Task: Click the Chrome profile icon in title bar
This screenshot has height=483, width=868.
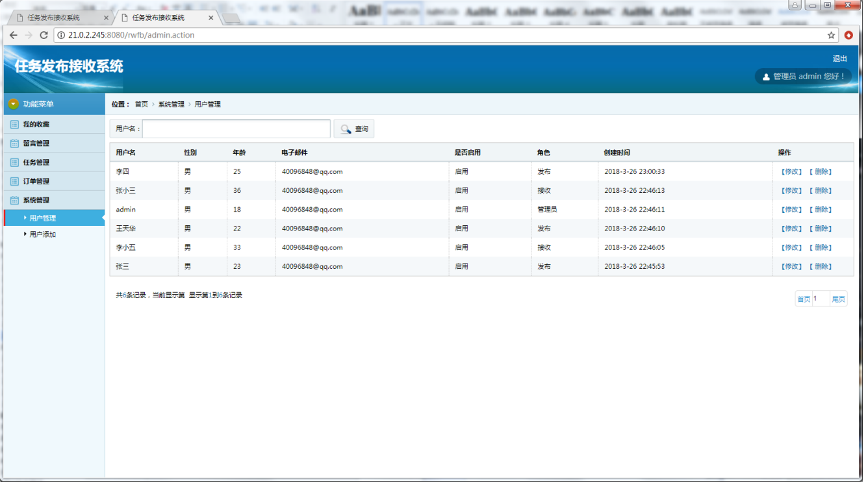Action: (x=795, y=5)
